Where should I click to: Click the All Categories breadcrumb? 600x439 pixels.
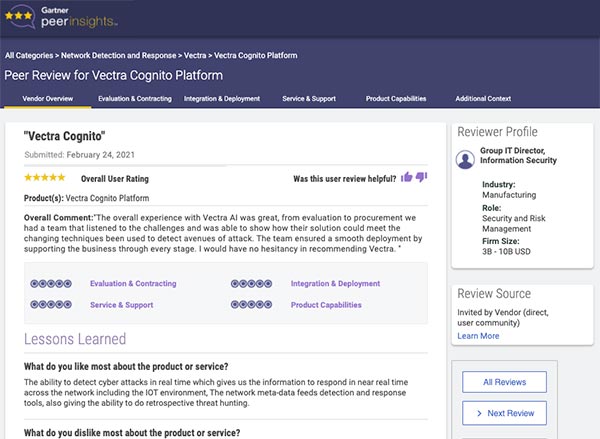29,55
